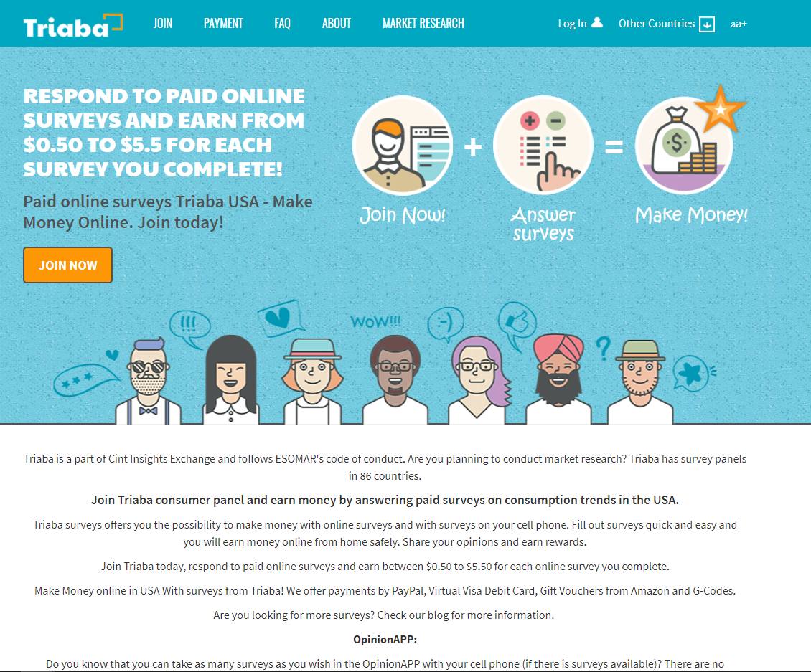This screenshot has width=811, height=672.
Task: Click the orange star badge
Action: [720, 109]
